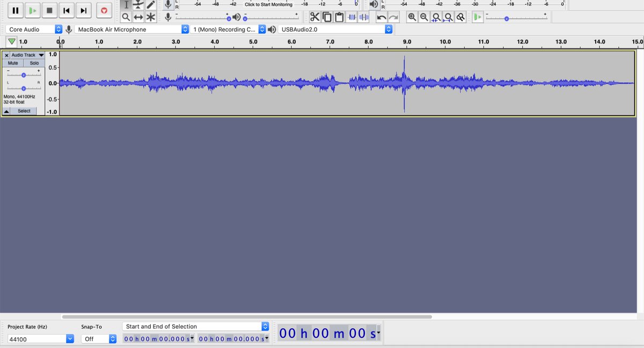
Task: Stop playback with the Stop button
Action: [49, 10]
